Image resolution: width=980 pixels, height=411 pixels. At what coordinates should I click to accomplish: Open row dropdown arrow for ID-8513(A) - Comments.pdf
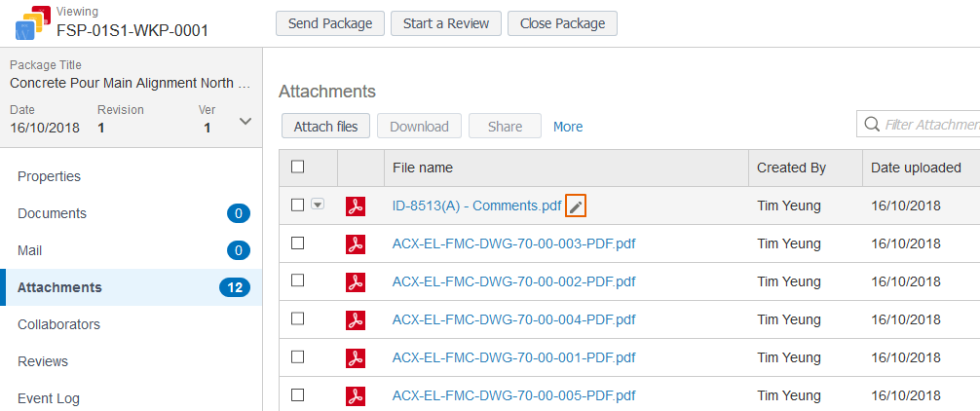(318, 205)
